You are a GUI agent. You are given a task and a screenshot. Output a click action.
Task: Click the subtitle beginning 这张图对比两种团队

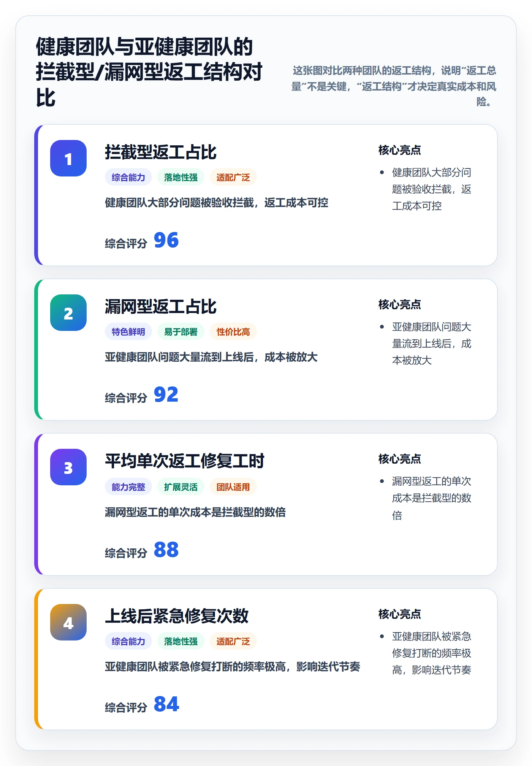394,86
